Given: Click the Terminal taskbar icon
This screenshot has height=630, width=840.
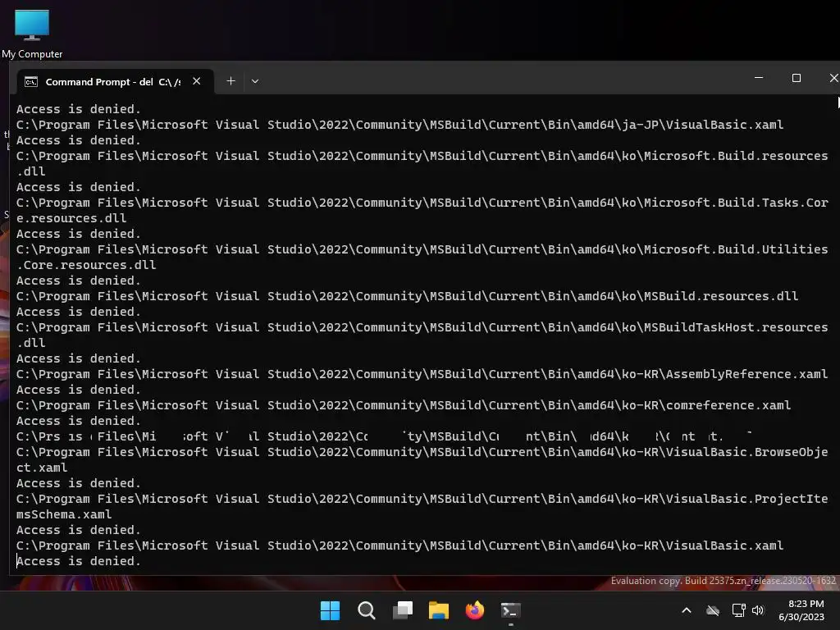Looking at the screenshot, I should click(510, 610).
